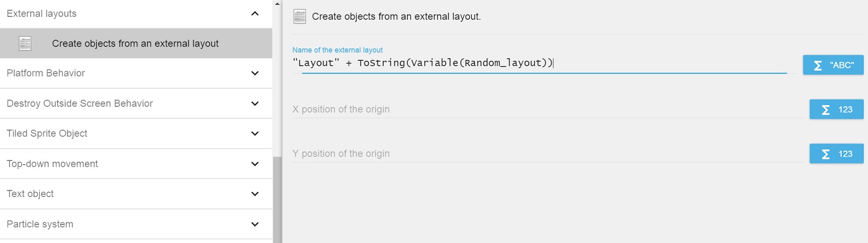Viewport: 868px width, 243px height.
Task: Click the Particle system label
Action: point(40,224)
